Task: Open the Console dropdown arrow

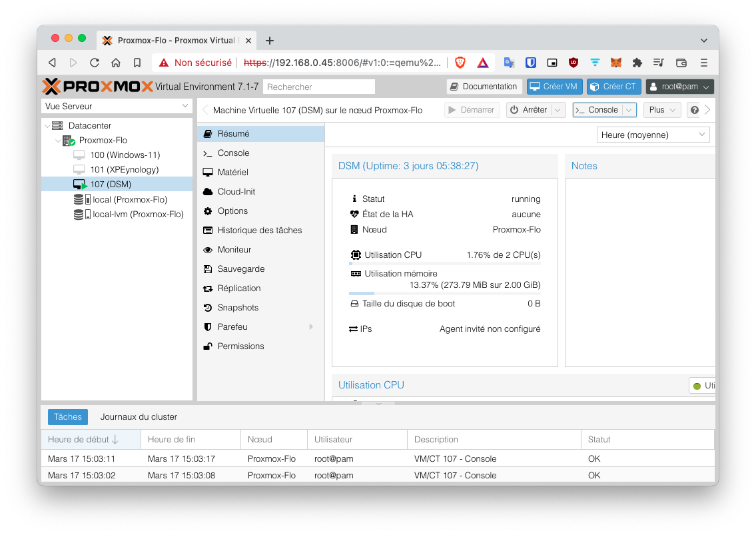Action: [629, 110]
